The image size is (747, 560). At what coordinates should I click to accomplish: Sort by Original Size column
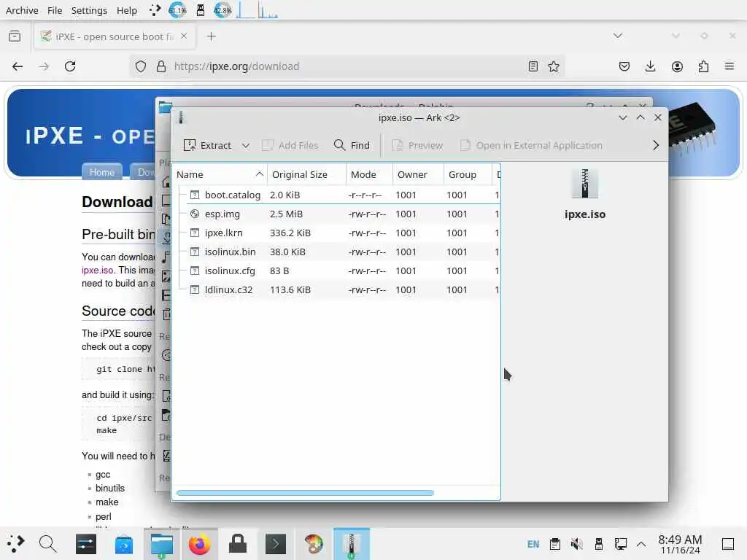coord(306,174)
